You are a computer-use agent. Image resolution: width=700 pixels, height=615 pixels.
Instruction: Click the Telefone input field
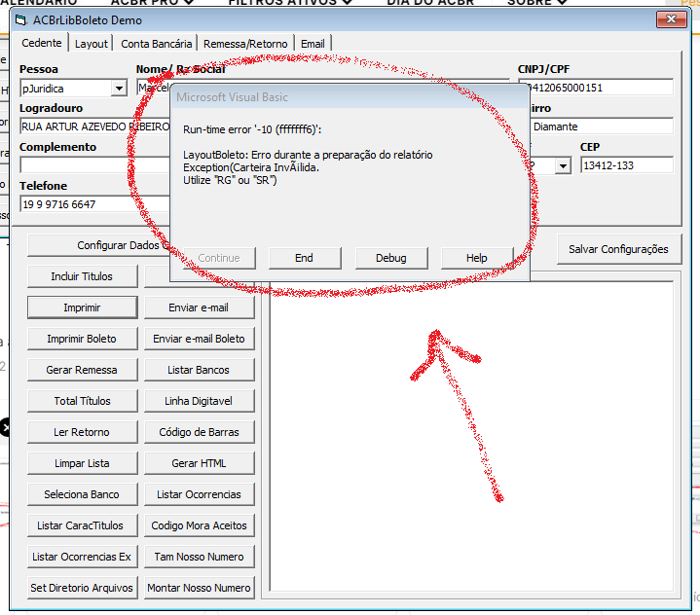pos(94,204)
